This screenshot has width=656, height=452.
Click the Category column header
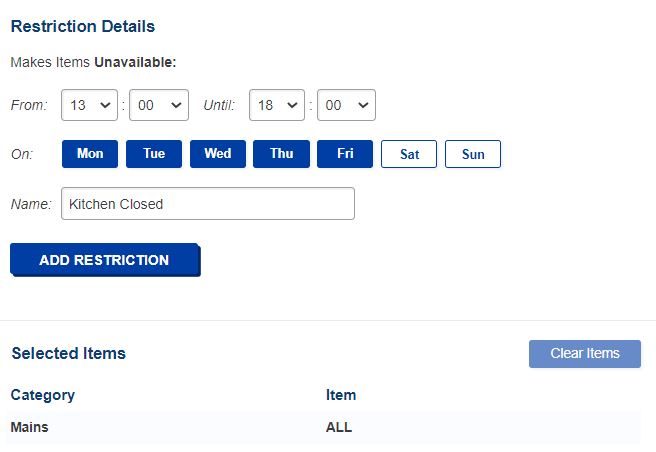(43, 395)
